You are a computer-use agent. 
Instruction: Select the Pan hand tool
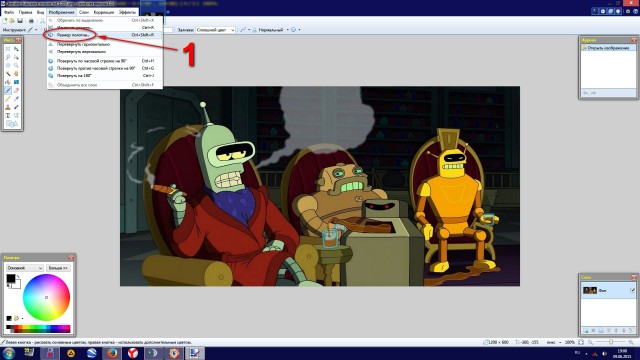coord(16,74)
